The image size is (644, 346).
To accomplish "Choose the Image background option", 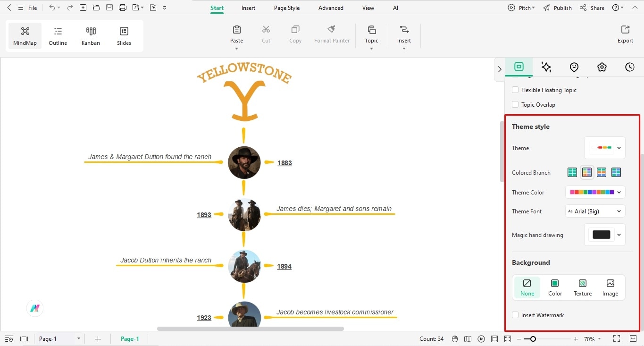I will (610, 287).
